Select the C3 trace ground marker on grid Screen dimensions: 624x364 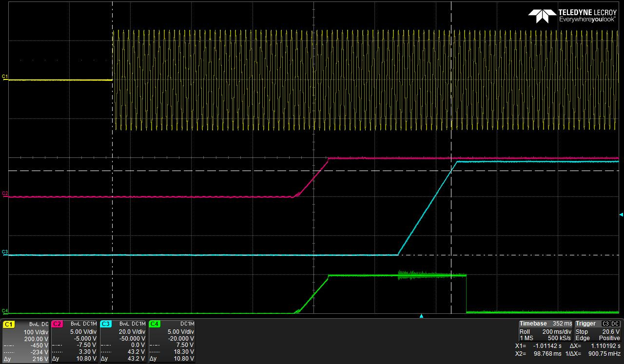coord(5,252)
